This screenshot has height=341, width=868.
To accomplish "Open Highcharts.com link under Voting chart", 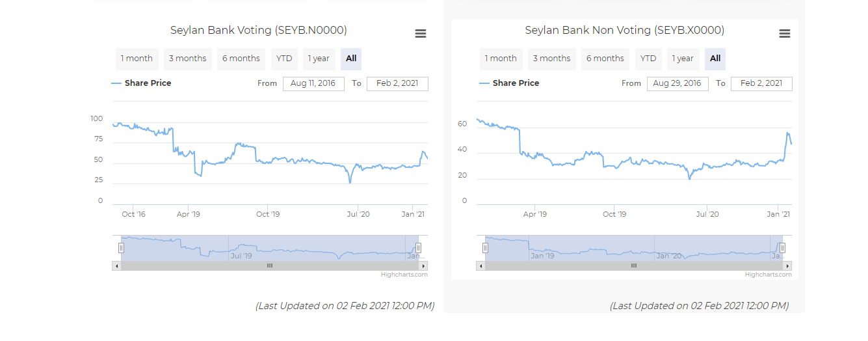I will click(x=404, y=275).
